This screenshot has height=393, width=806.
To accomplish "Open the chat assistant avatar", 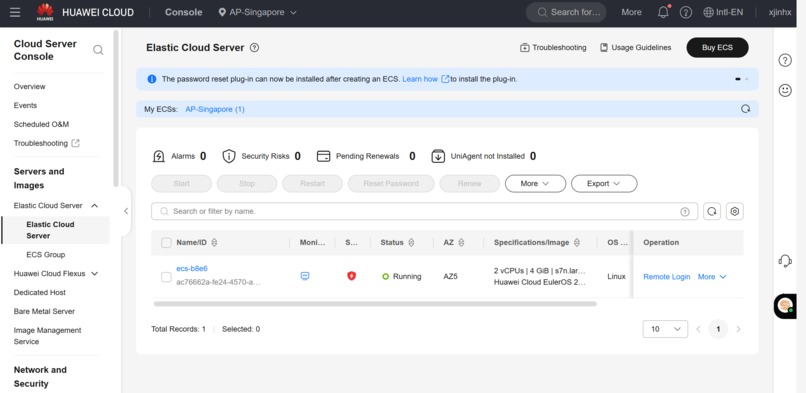I will (x=785, y=306).
